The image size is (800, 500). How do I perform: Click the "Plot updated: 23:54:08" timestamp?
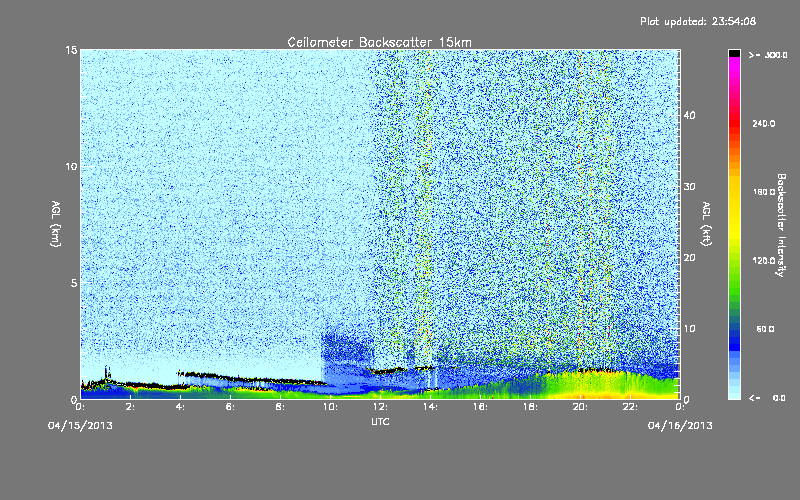pos(698,21)
